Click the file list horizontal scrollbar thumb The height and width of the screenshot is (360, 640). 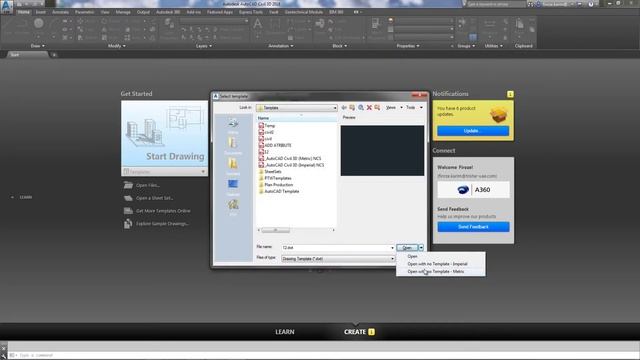click(x=276, y=230)
